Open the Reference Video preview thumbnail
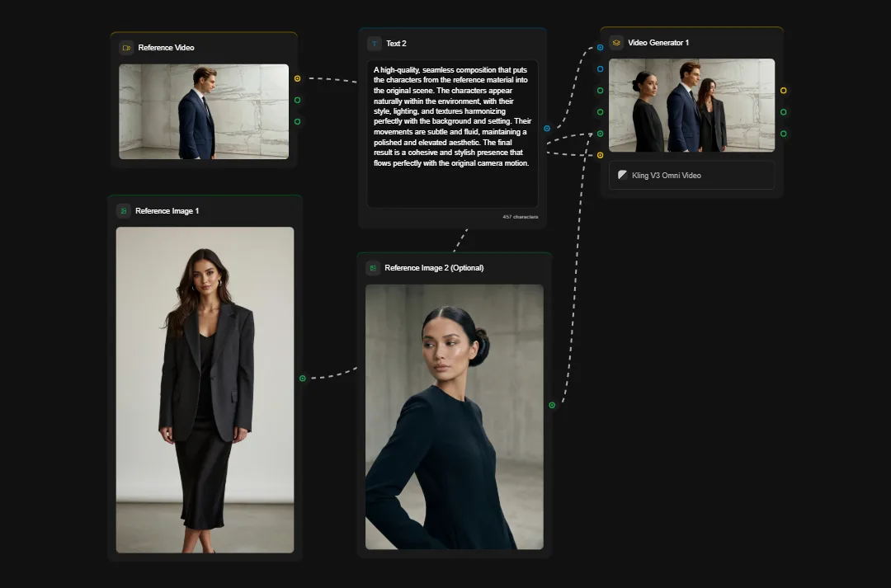 (204, 111)
